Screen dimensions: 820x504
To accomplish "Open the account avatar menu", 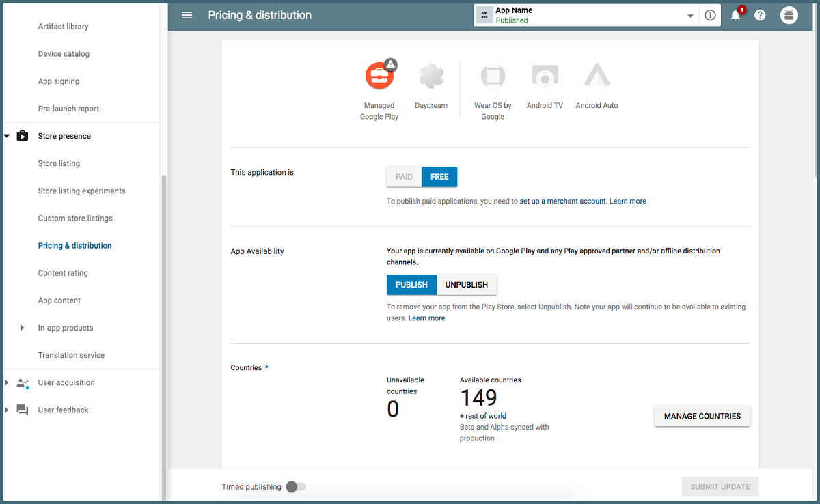I will pos(789,15).
